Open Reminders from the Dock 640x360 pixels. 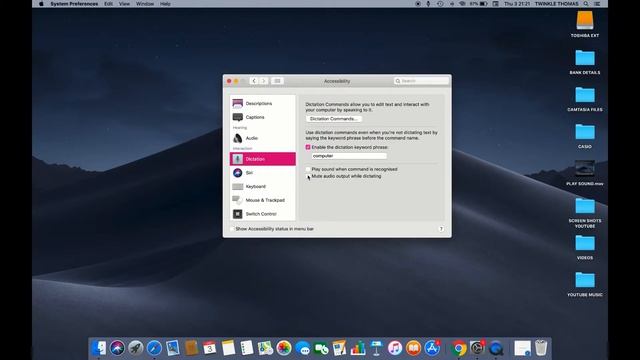247,348
